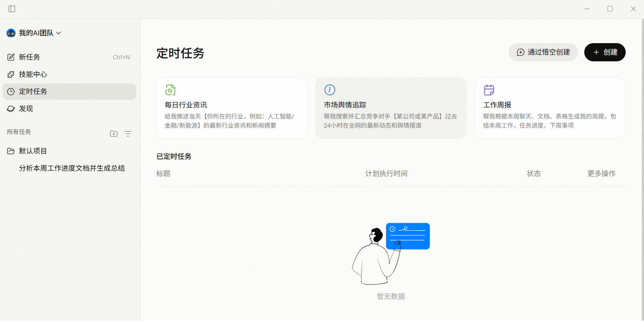Viewport: 644px width, 322px height.
Task: Open the filter icon in the sidebar
Action: [128, 133]
